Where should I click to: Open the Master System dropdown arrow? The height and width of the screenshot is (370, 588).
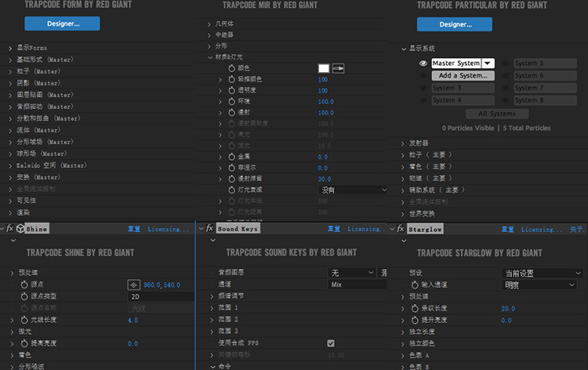point(488,63)
